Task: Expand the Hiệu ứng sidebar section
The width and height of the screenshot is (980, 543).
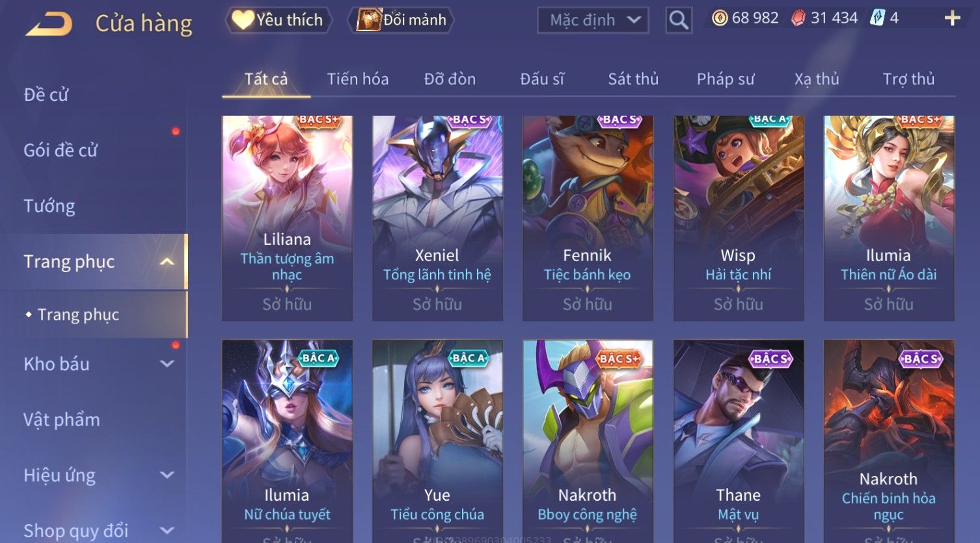Action: coord(167,475)
